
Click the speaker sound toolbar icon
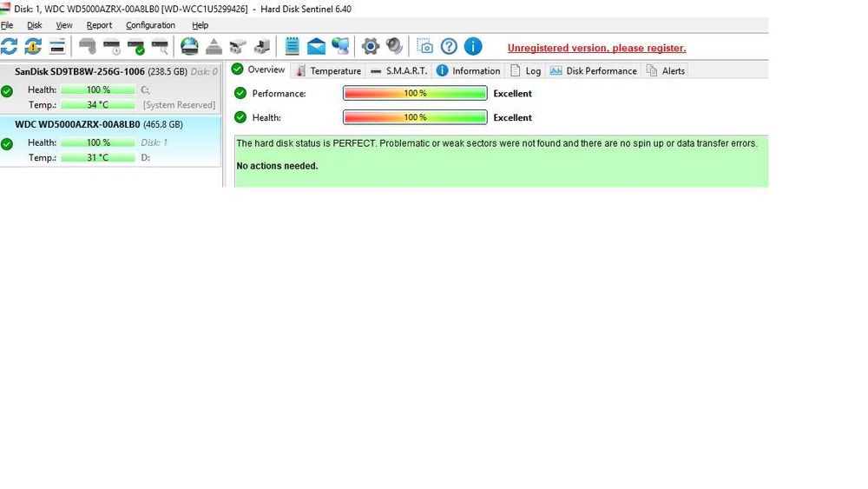394,47
